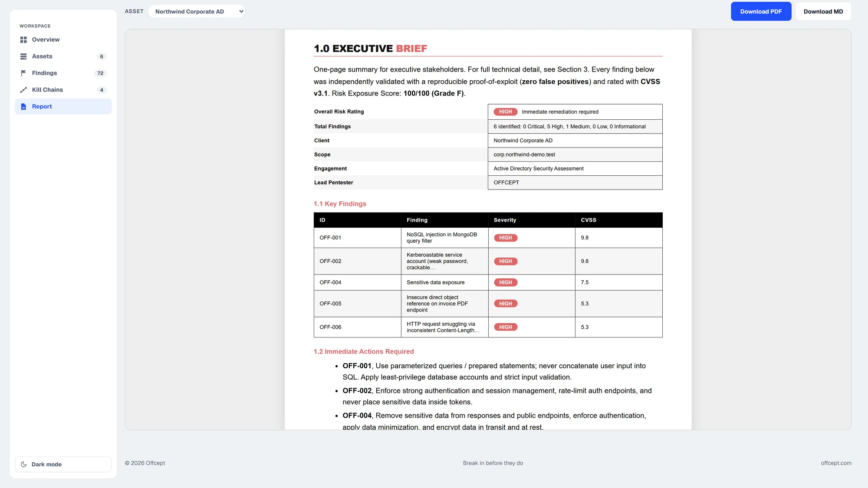Click the 1.1 Key Findings heading
Screen dimensions: 868x488
[340, 204]
